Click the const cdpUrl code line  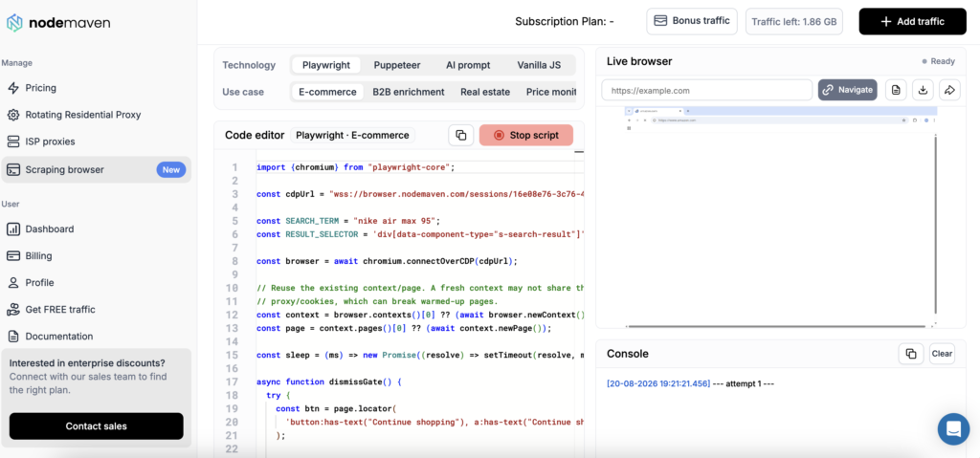[420, 194]
